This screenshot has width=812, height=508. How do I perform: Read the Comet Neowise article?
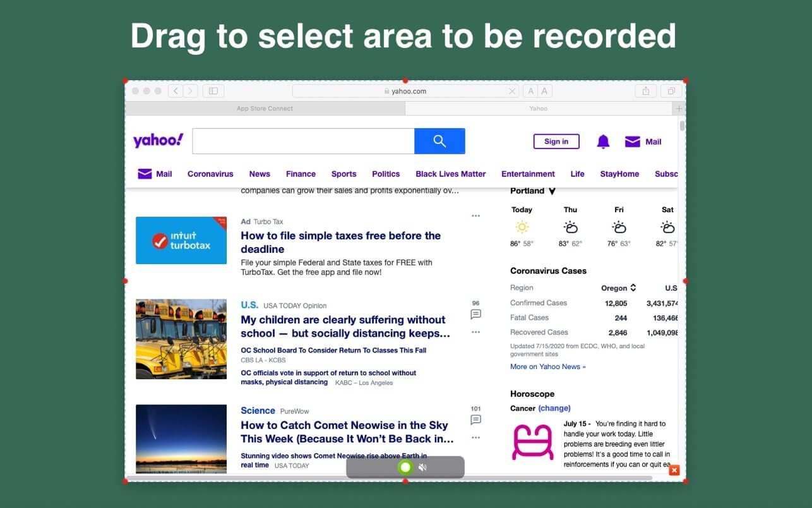[x=347, y=432]
